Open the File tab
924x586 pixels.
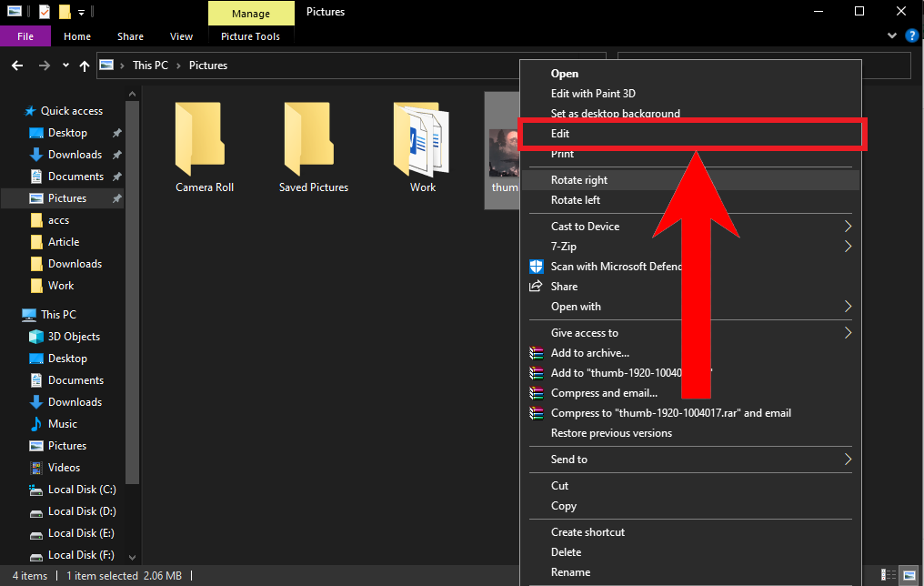click(25, 36)
